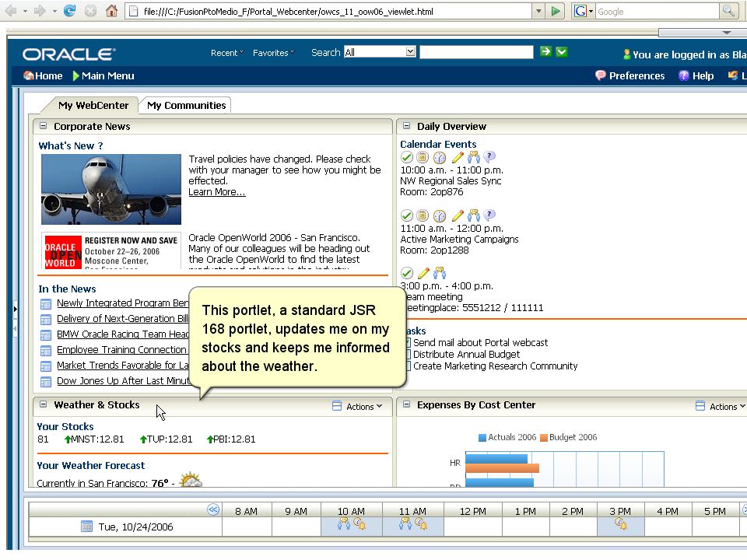The image size is (747, 560).
Task: Open Expenses By Cost Center Actions dropdown
Action: (x=727, y=407)
